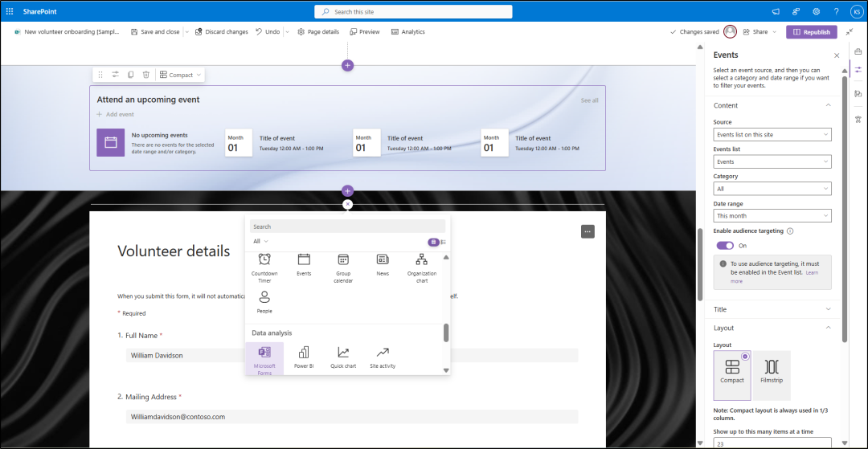Select the People web part
Screen dimensions: 868x449
click(x=264, y=303)
